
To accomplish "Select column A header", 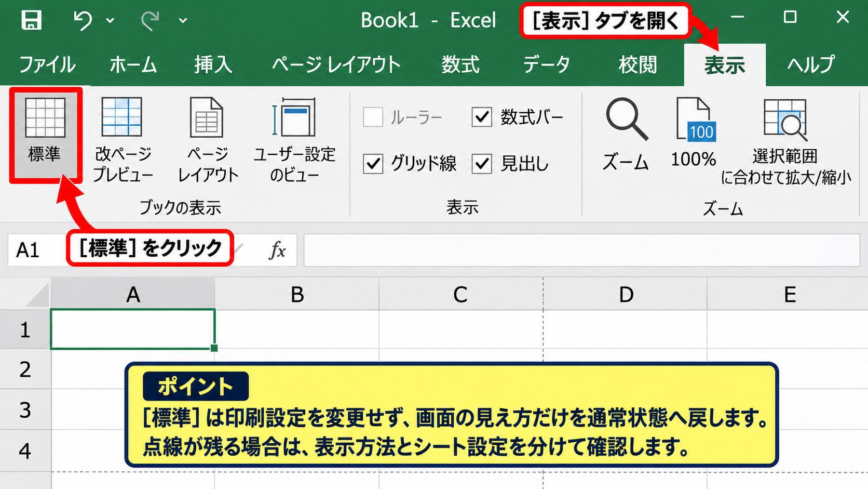I will (133, 294).
